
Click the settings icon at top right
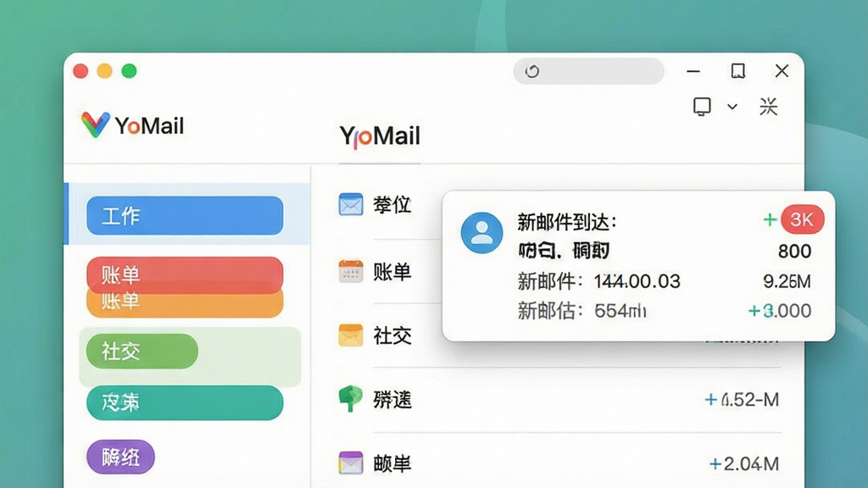(768, 106)
